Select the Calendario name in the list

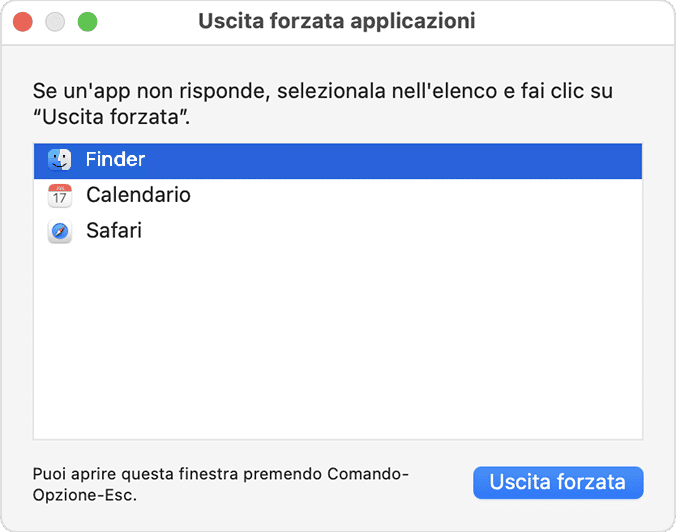[x=138, y=196]
